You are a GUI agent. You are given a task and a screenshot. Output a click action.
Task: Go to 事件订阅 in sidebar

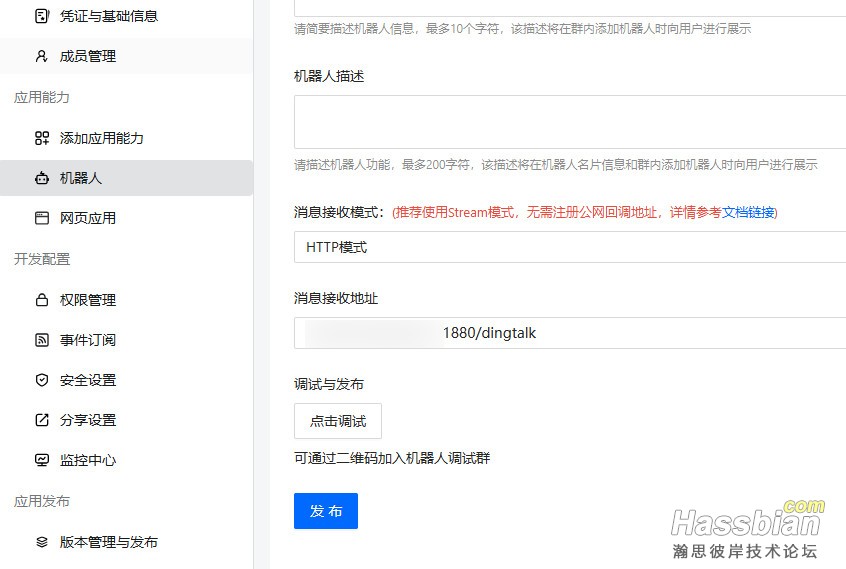click(x=88, y=340)
